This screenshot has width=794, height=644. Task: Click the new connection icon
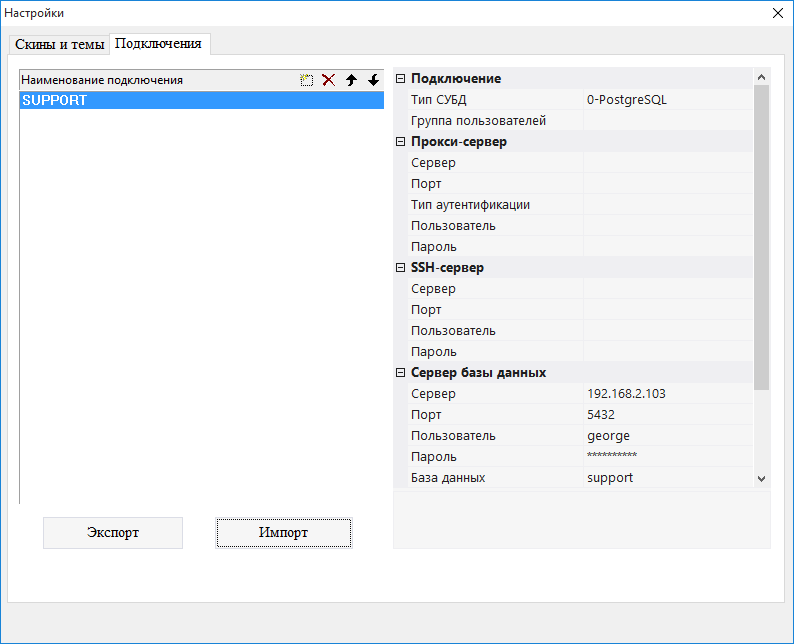pyautogui.click(x=307, y=80)
